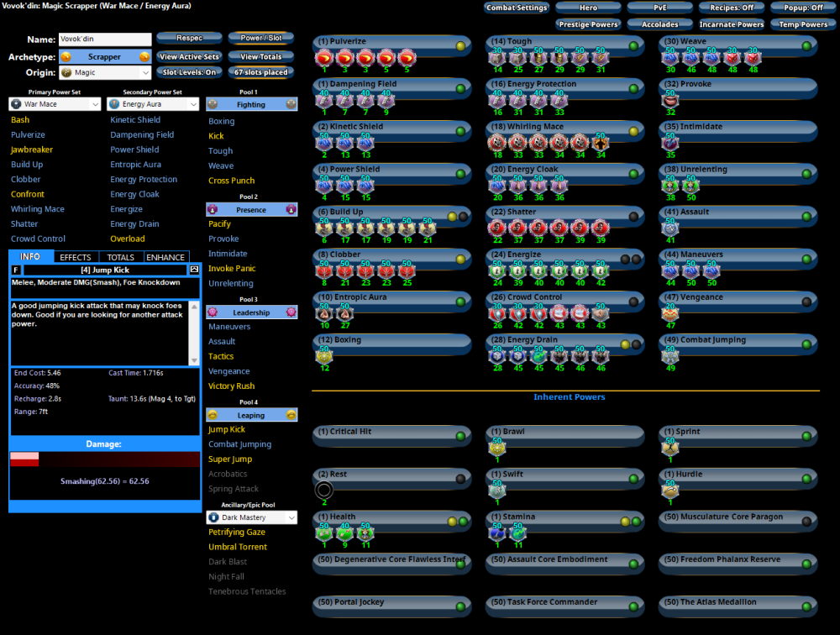Click the resize icon right of Jump Kick title
840x635 pixels.
click(x=195, y=270)
